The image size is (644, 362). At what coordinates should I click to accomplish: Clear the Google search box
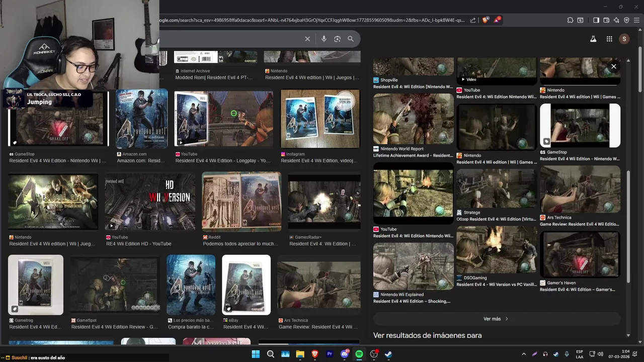point(307,39)
